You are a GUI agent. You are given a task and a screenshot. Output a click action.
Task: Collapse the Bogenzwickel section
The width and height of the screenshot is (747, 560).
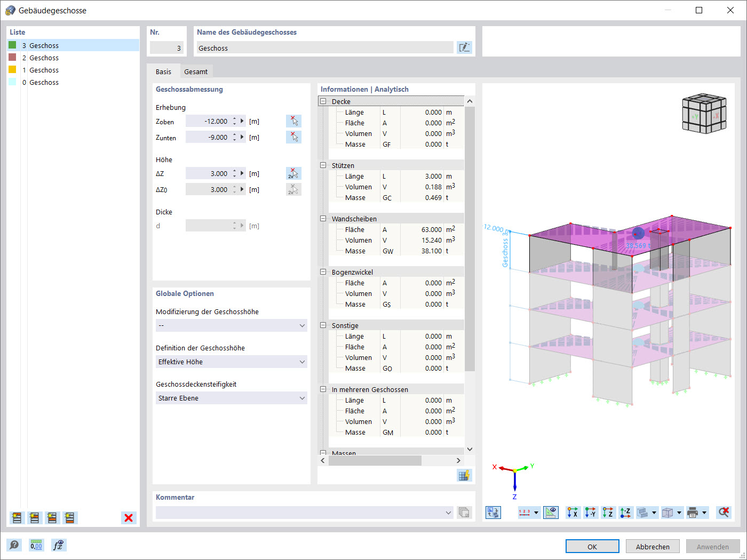coord(323,272)
